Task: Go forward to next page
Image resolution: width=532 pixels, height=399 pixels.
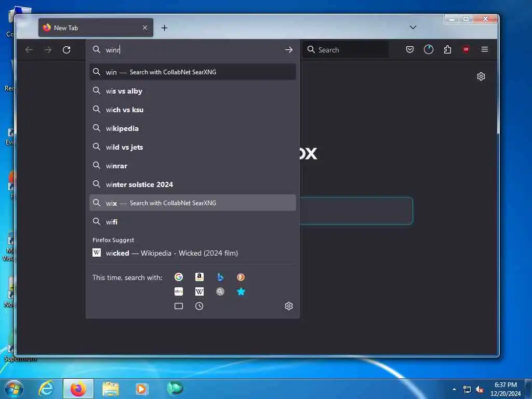Action: 48,50
